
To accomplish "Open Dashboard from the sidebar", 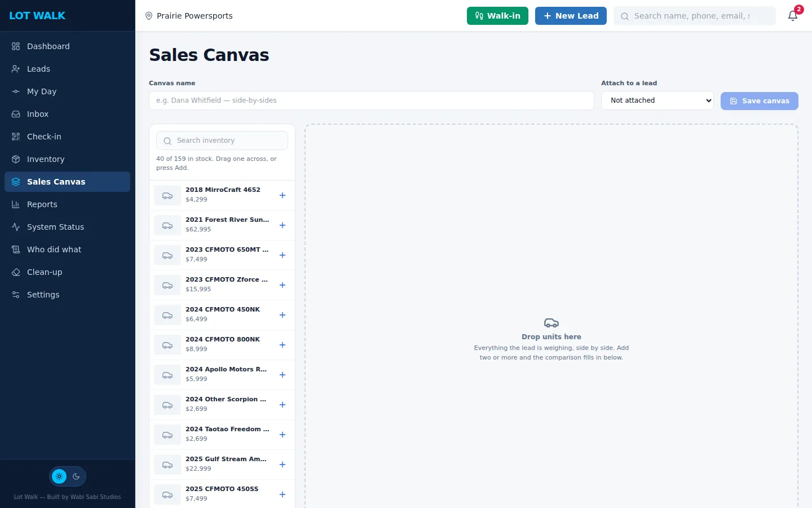I will coord(67,46).
